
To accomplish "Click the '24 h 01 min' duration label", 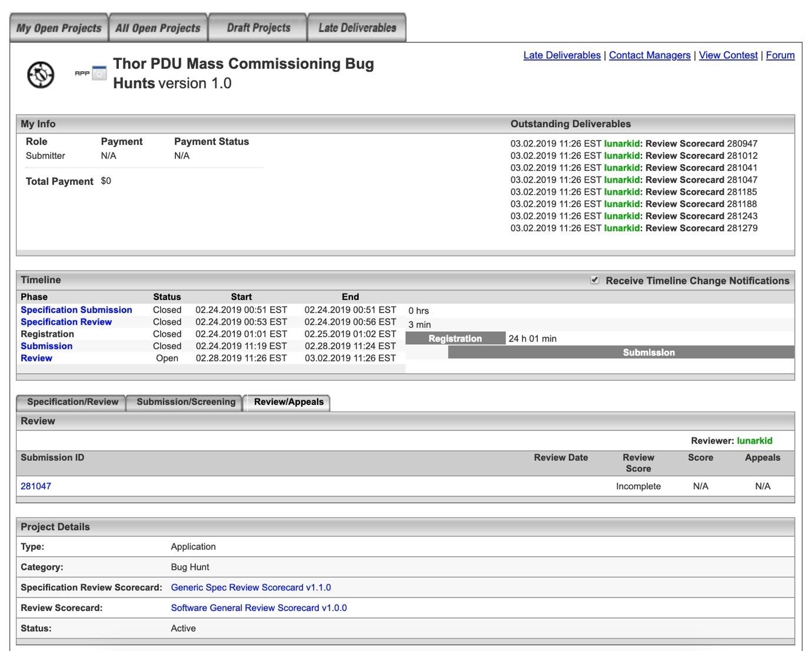I will click(533, 338).
